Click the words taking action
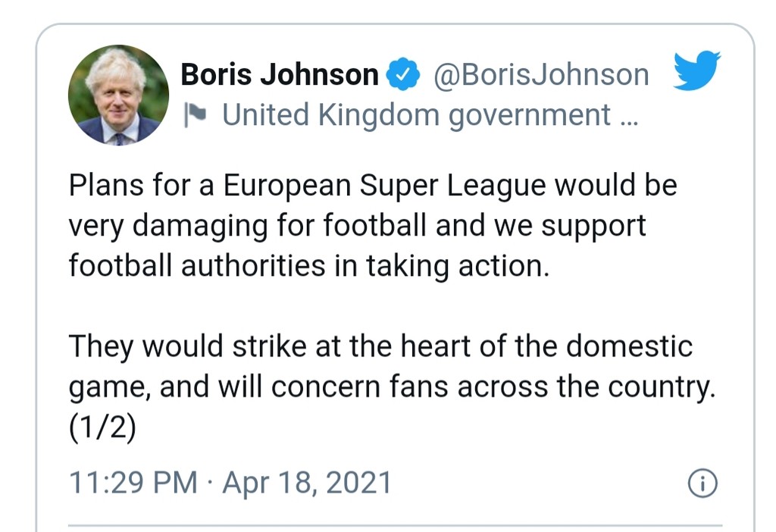776x532 pixels. pos(458,267)
